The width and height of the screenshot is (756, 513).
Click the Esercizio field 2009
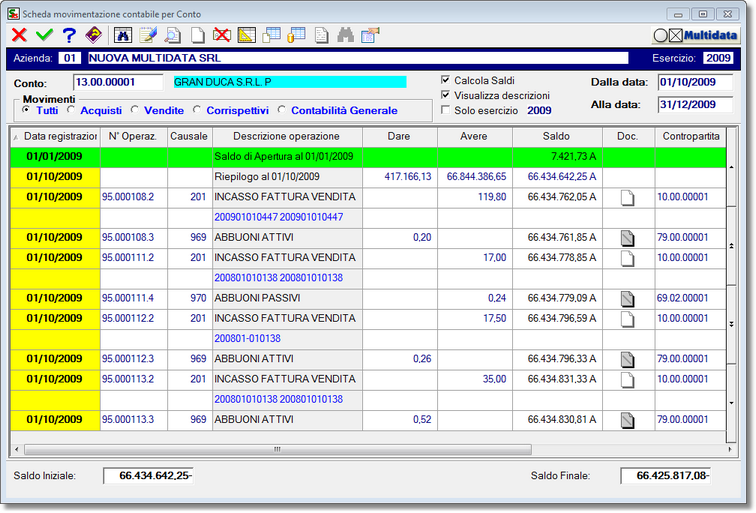tap(718, 58)
